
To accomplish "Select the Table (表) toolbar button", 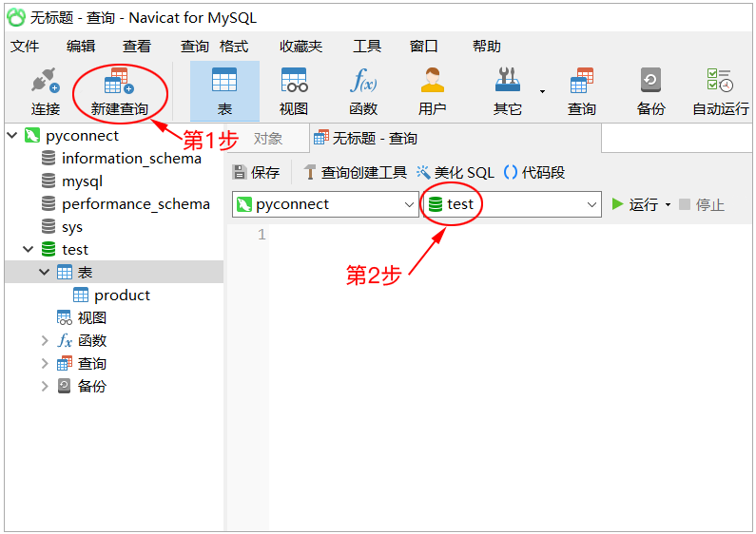I will pyautogui.click(x=224, y=91).
